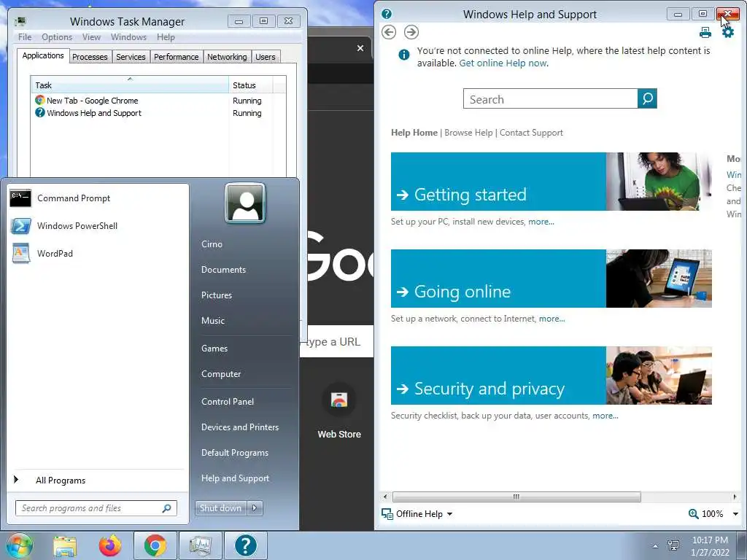Open Security and privacy help banner
747x560 pixels.
pyautogui.click(x=551, y=376)
